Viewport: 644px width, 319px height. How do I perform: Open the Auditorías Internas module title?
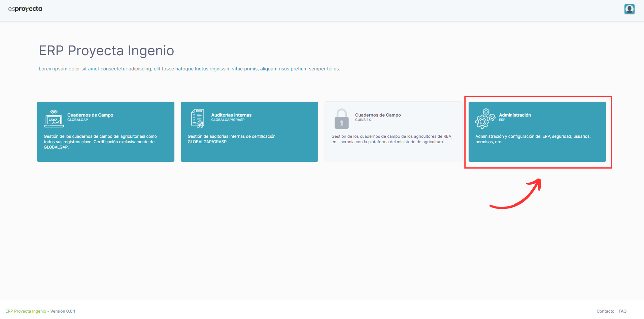(231, 115)
